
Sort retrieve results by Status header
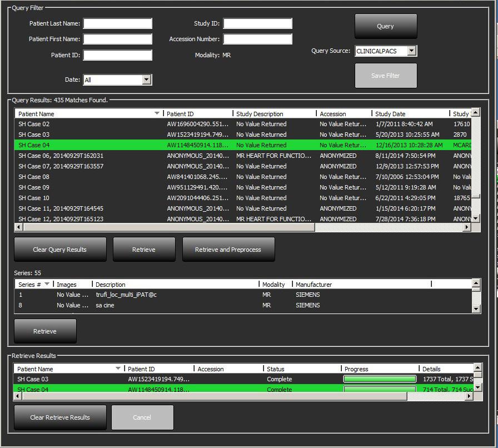click(302, 369)
